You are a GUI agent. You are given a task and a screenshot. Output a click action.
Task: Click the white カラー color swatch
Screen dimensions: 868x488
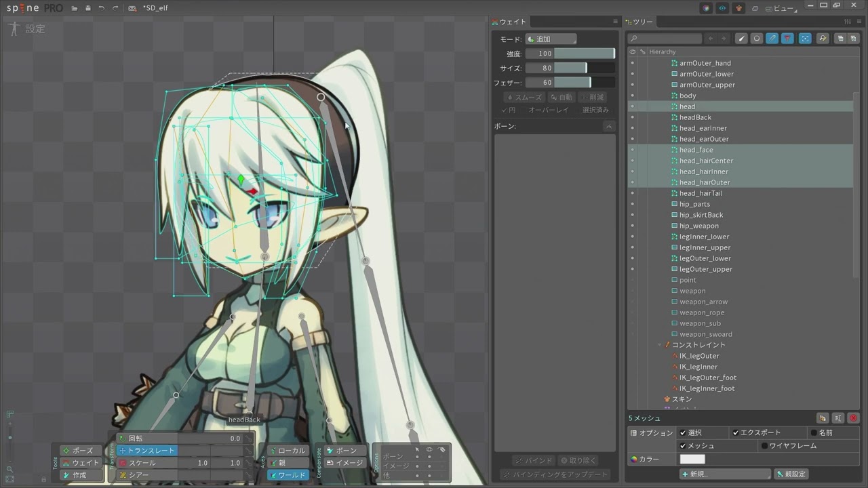[x=692, y=459]
